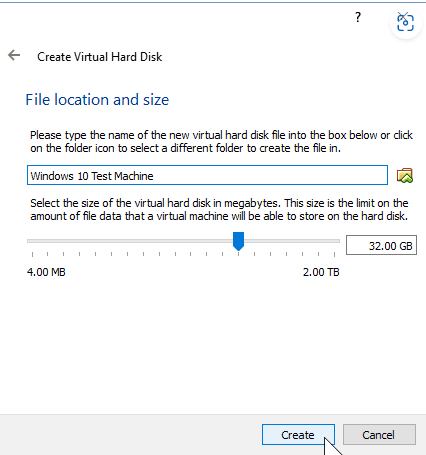The image size is (426, 455).
Task: Click the 32.00 GB size field
Action: [381, 245]
